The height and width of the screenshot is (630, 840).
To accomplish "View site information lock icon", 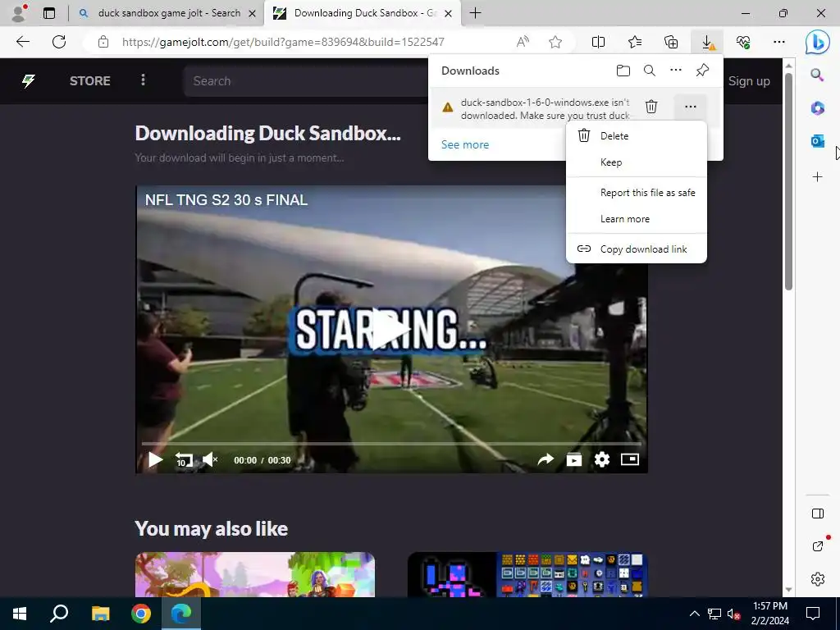I will 103,42.
